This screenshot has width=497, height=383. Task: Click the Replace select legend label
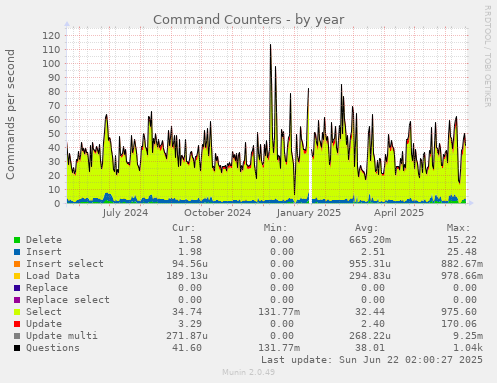tap(68, 300)
